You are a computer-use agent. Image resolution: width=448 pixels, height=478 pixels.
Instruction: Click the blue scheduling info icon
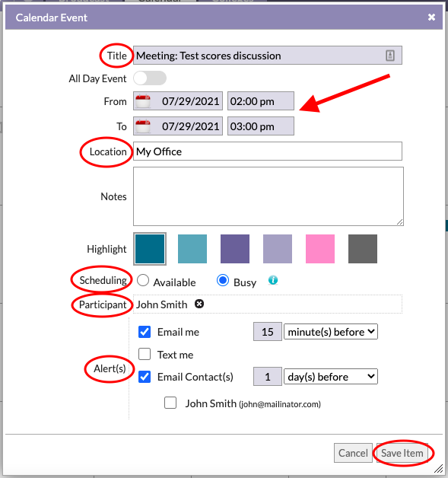click(x=273, y=280)
